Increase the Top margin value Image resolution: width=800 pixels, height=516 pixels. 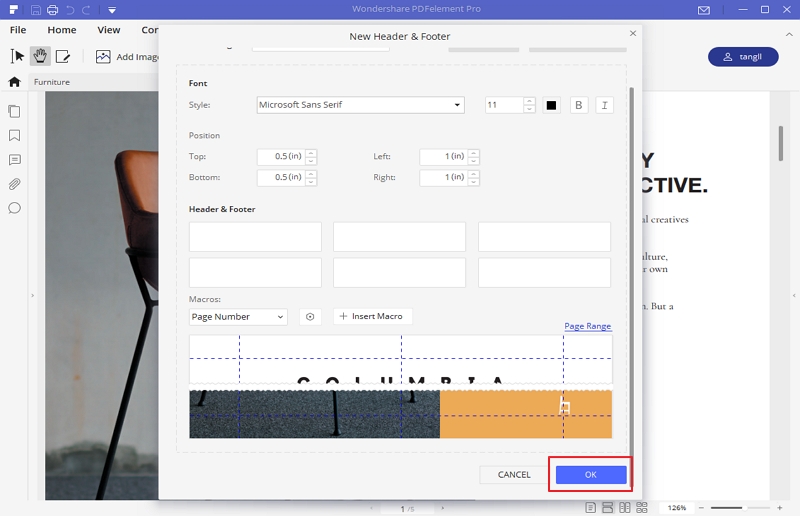tap(311, 153)
